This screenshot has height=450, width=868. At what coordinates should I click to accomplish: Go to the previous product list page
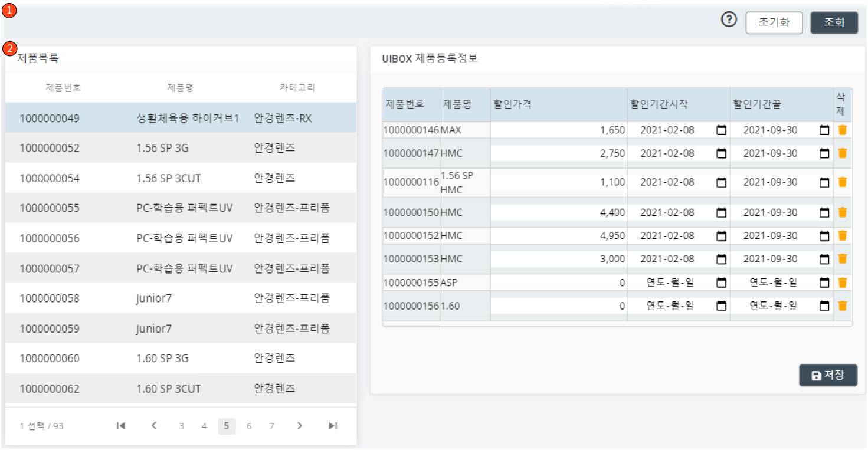pos(153,425)
